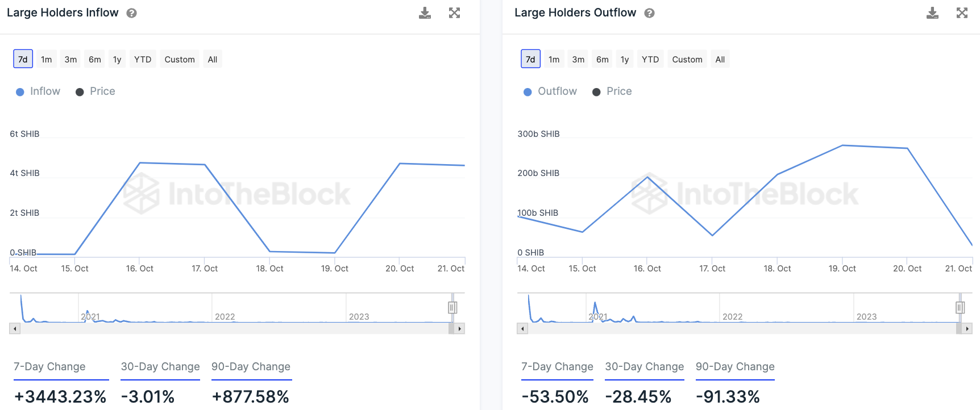Hide the Price series on Outflow chart
The width and height of the screenshot is (980, 410).
613,91
